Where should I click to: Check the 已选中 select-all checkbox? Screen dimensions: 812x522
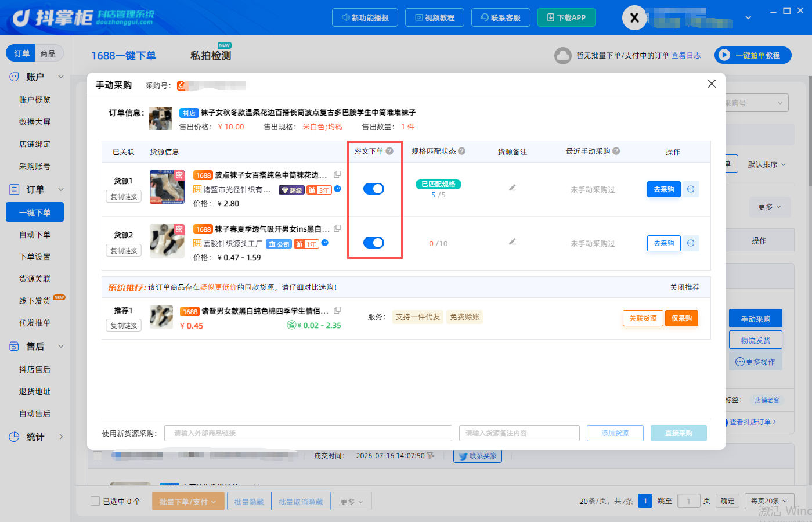point(95,501)
